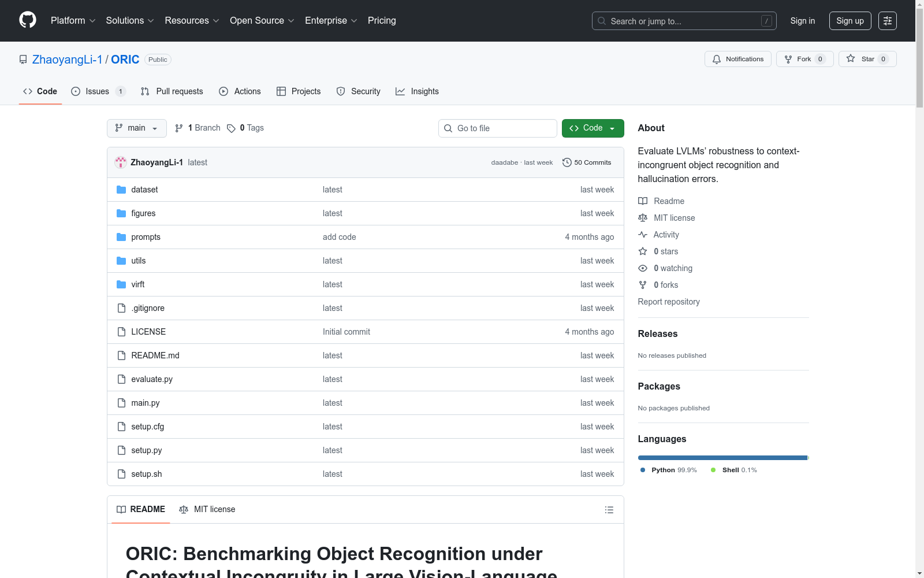Open the virft folder

pos(138,284)
